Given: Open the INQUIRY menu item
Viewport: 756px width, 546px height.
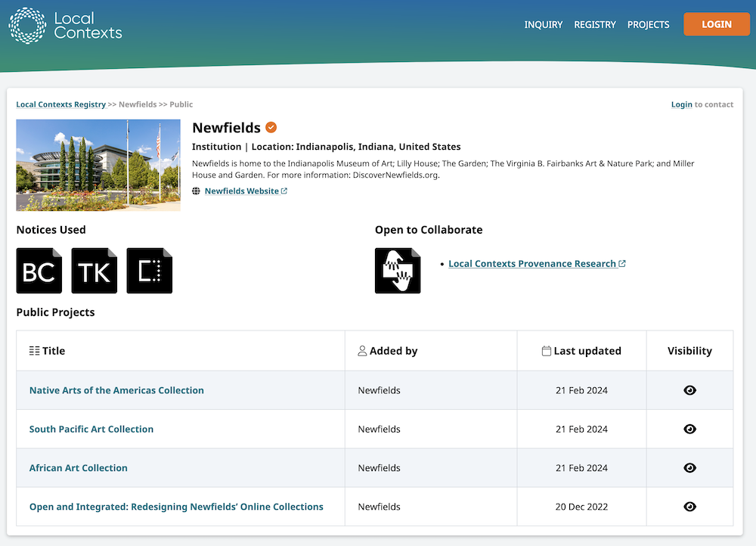Looking at the screenshot, I should (x=544, y=24).
